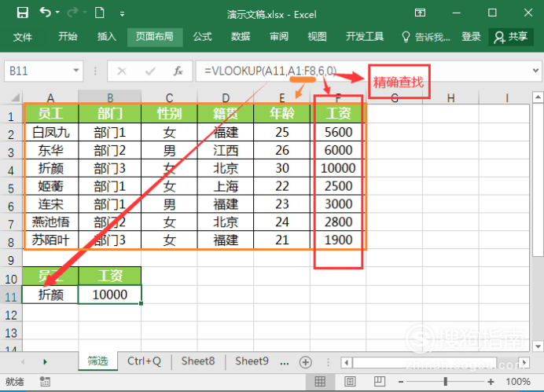Switch to the 视图 tab
This screenshot has height=392, width=544.
317,36
